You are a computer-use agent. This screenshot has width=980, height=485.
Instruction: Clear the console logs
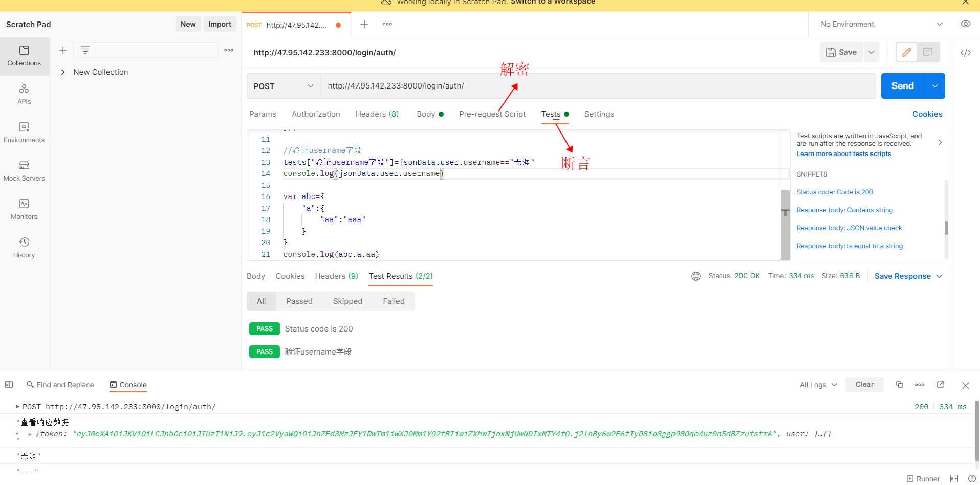pos(864,385)
